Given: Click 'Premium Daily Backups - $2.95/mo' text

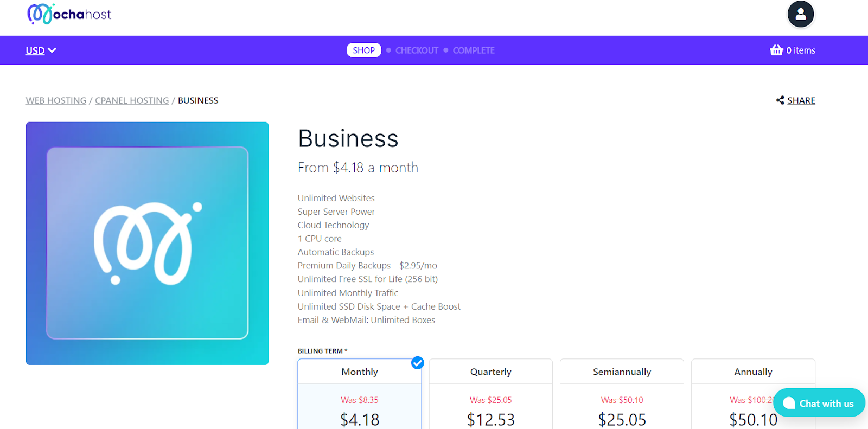Looking at the screenshot, I should click(x=367, y=266).
